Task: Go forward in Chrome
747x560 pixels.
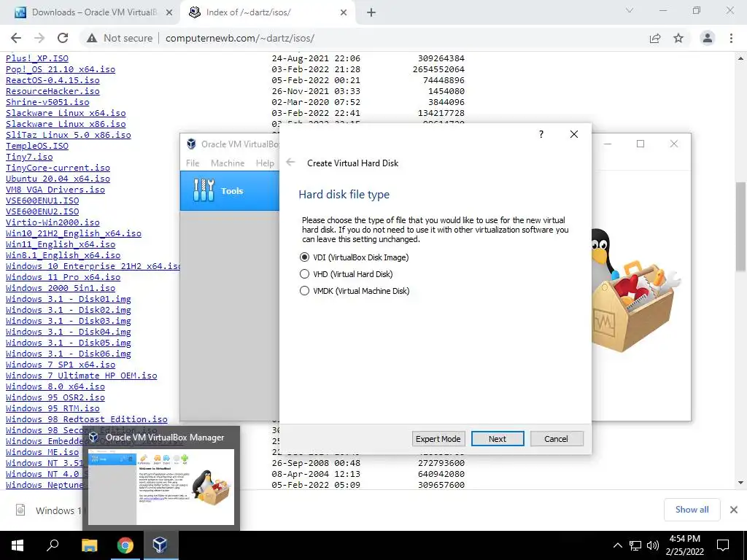Action: coord(39,38)
